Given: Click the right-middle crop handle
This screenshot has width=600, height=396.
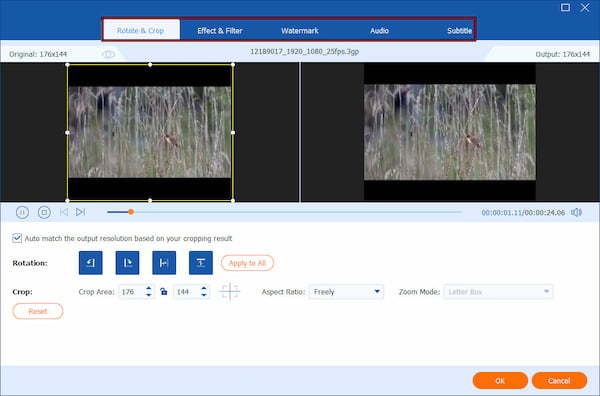Looking at the screenshot, I should (233, 132).
